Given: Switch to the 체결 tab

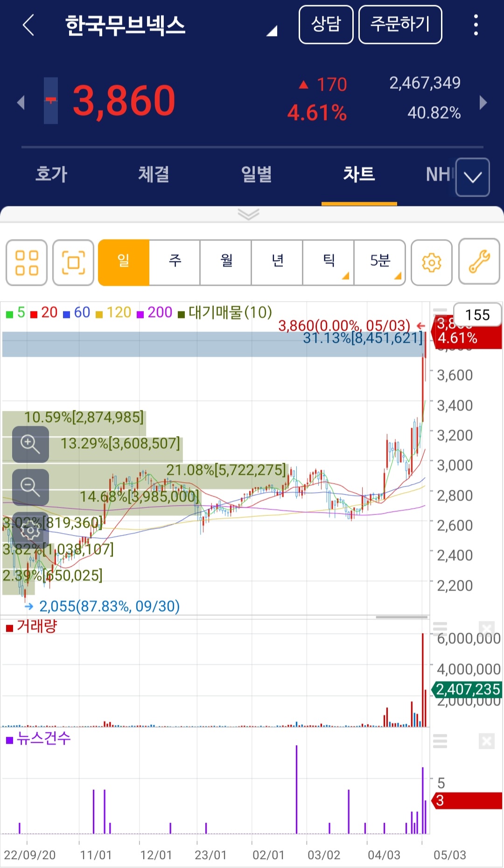Looking at the screenshot, I should point(154,174).
